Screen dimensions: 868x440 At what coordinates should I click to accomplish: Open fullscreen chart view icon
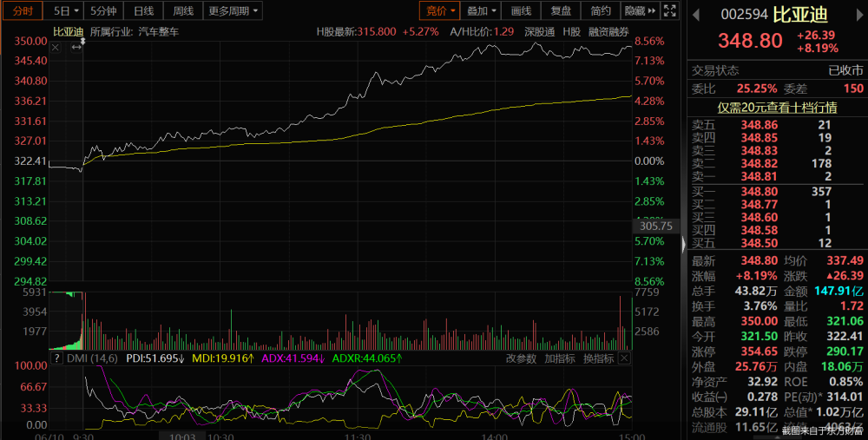(670, 10)
